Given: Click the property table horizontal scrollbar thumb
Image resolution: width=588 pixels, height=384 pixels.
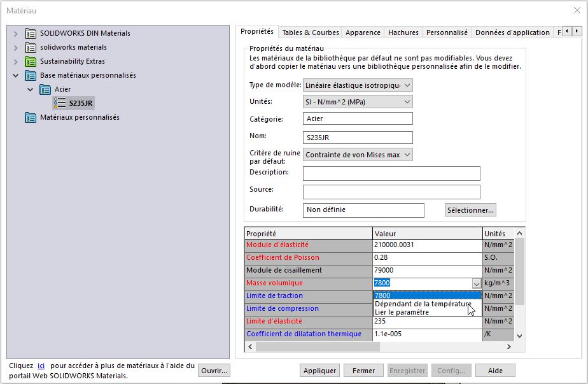Looking at the screenshot, I should pos(318,347).
